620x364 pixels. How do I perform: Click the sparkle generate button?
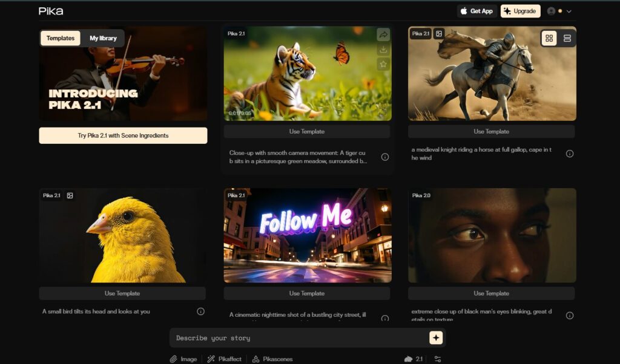tap(436, 338)
